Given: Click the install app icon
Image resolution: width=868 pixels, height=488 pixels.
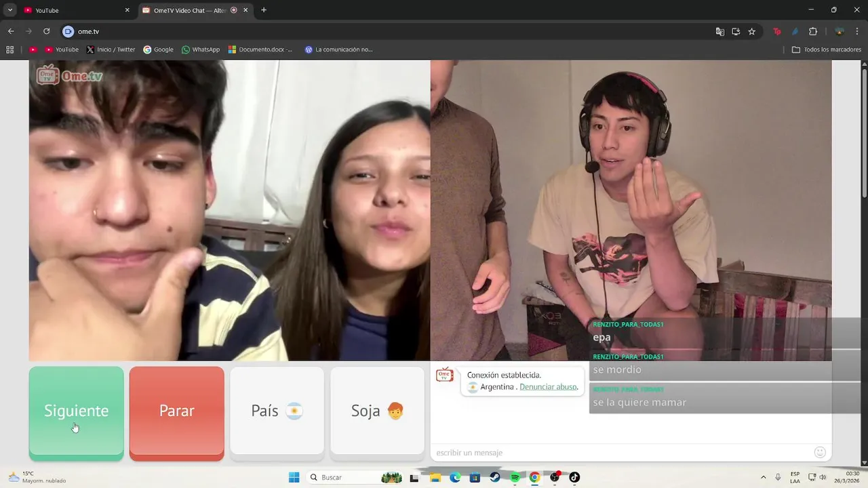Looking at the screenshot, I should point(736,31).
